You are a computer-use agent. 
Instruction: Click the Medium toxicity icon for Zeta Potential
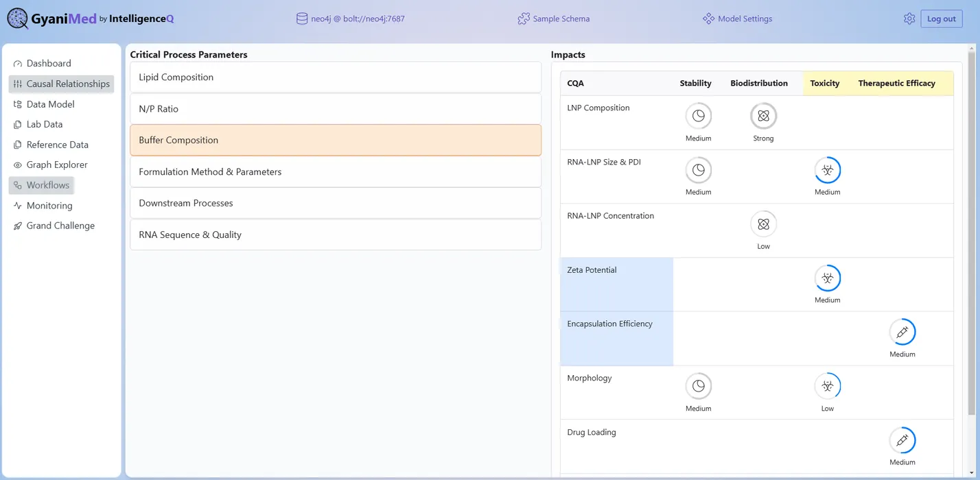[x=828, y=279]
